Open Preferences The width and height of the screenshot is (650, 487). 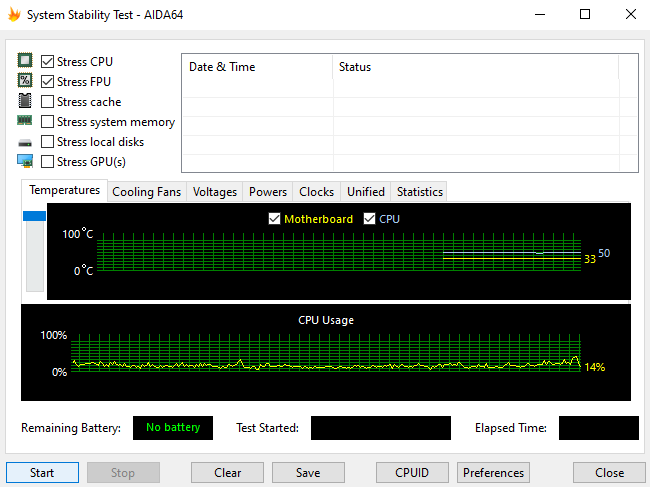(493, 472)
